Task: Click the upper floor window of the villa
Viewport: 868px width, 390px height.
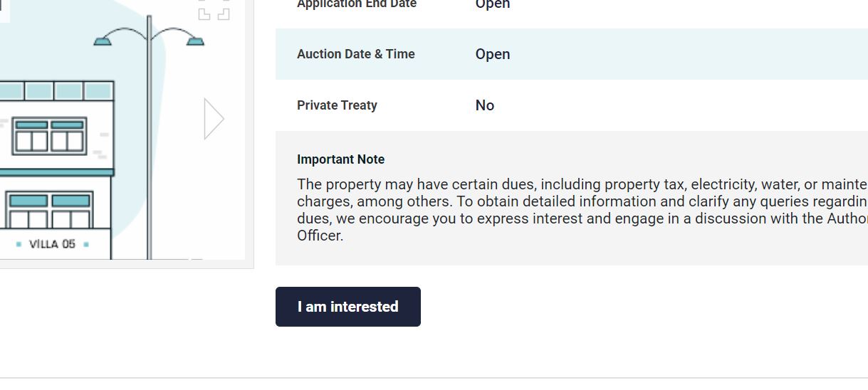Action: (49, 136)
